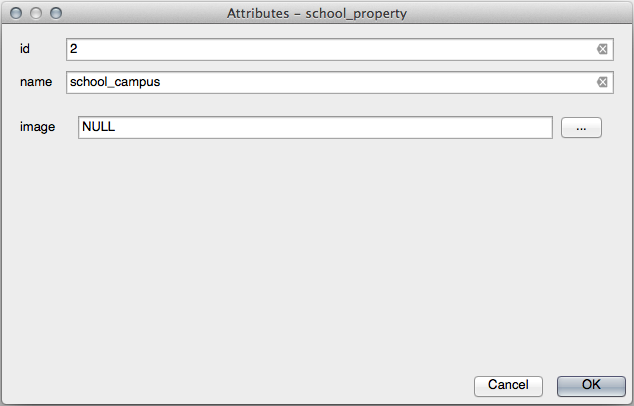Open the image file browser button
The image size is (634, 406).
pos(581,127)
